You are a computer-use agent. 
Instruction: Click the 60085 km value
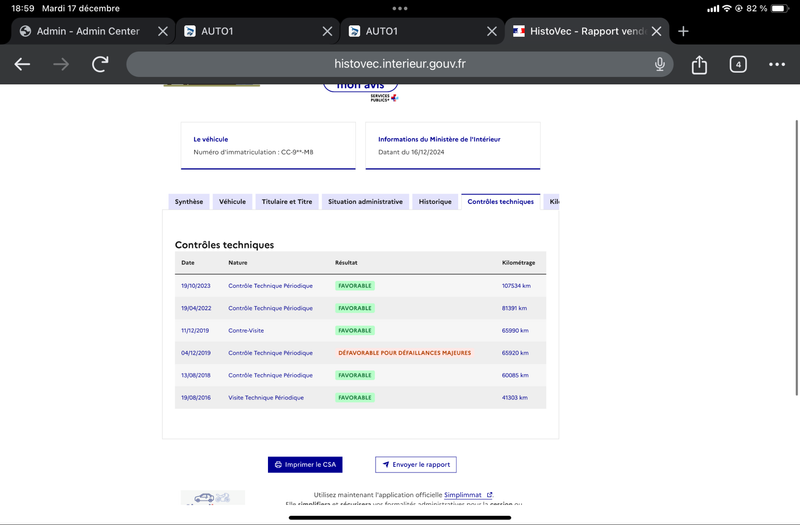515,376
